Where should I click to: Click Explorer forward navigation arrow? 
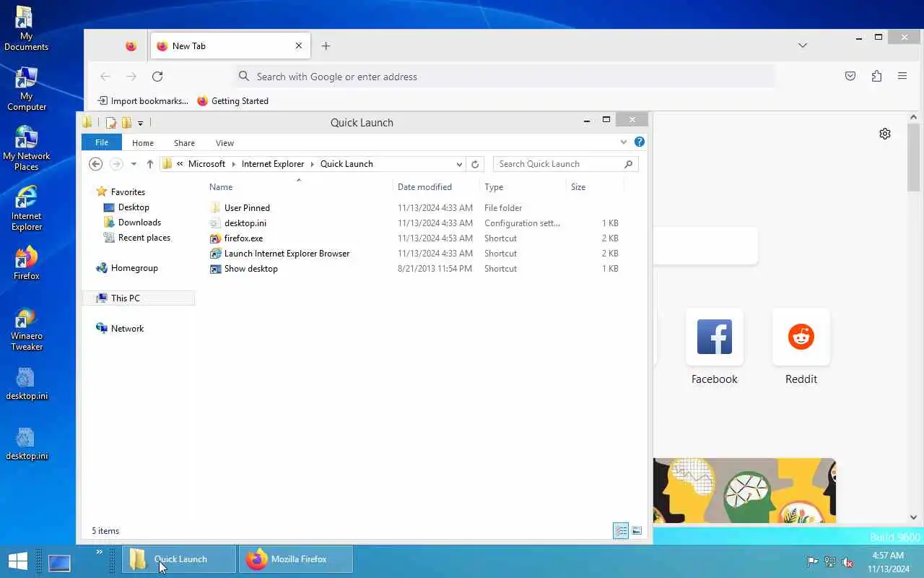pos(116,164)
